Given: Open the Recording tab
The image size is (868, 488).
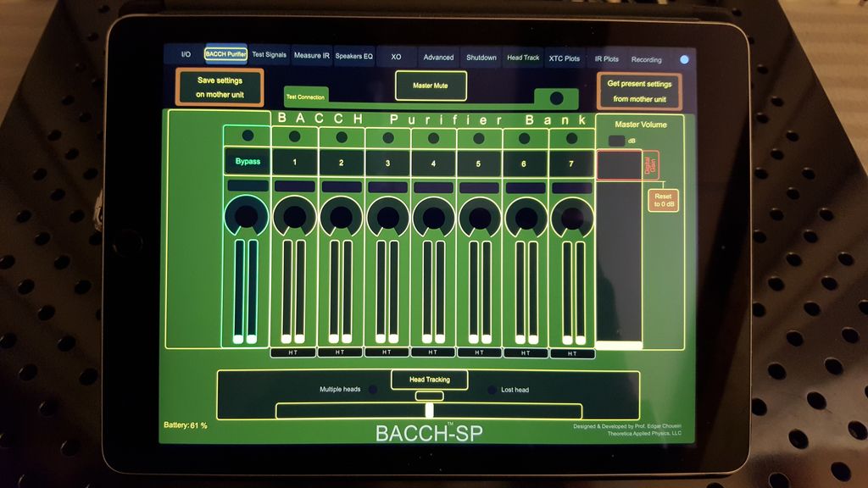Looking at the screenshot, I should coord(646,59).
